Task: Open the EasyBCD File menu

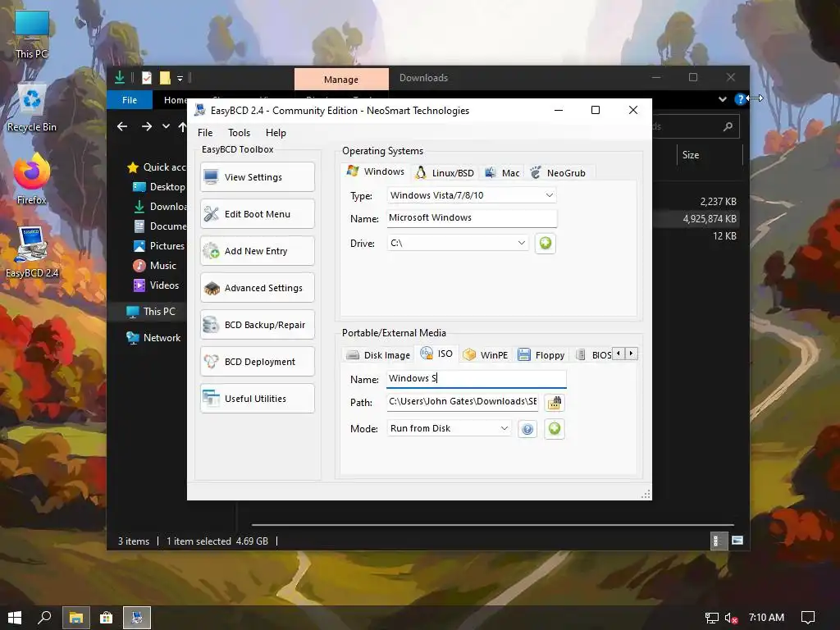Action: [205, 133]
